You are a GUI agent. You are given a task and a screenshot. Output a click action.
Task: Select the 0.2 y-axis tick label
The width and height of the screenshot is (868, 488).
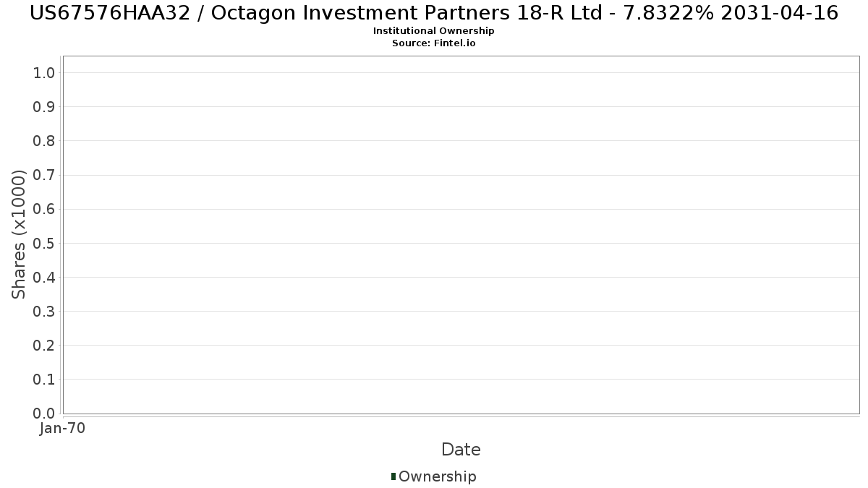pos(44,346)
